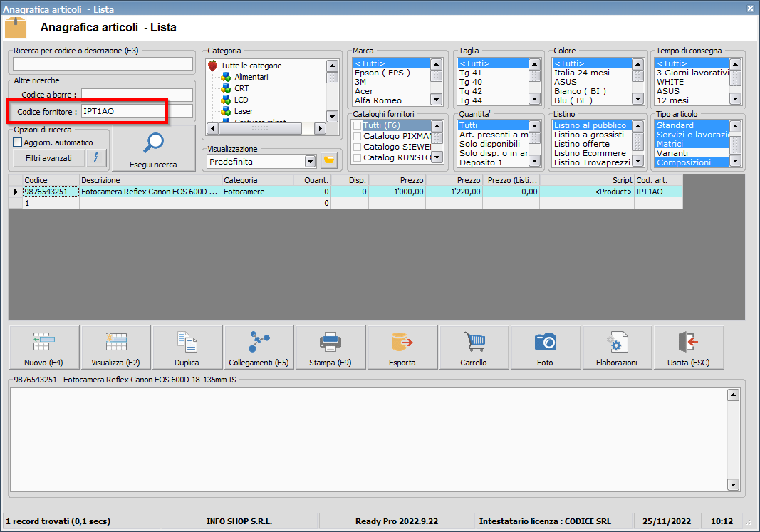Sort table by Descrizione column header
This screenshot has height=532, width=760.
(150, 180)
